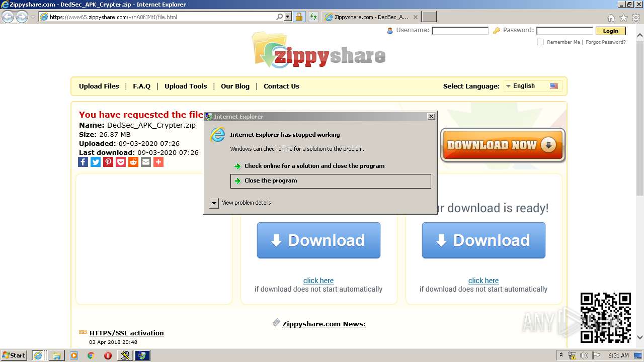Screen dimensions: 644x362
Task: Open the HTTPS/SSL activation news link
Action: coord(127,333)
